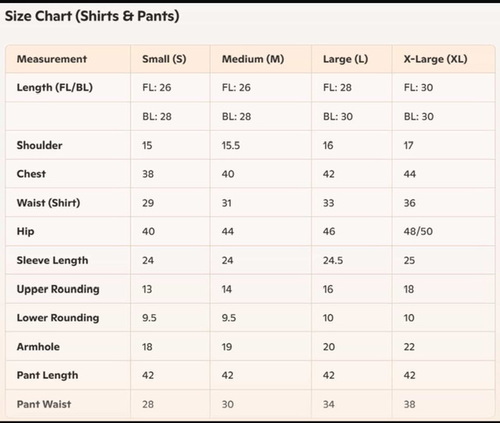Screen dimensions: 500x423
Task: Select the Measurement column header
Action: pos(52,59)
